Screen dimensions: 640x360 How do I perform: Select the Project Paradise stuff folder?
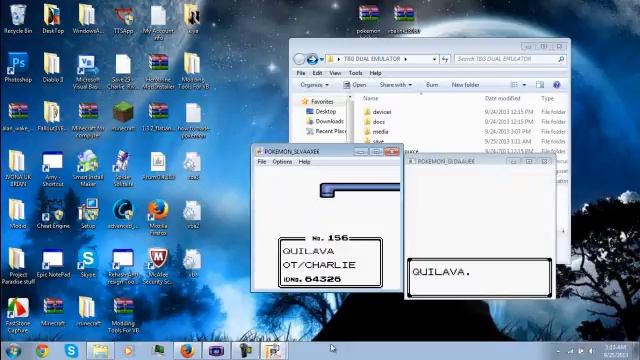point(18,266)
